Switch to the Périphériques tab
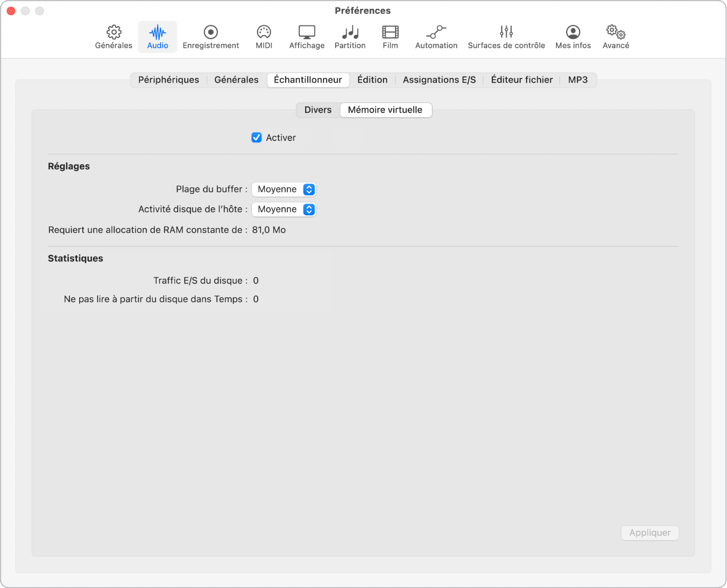Viewport: 727px width, 588px height. tap(169, 80)
